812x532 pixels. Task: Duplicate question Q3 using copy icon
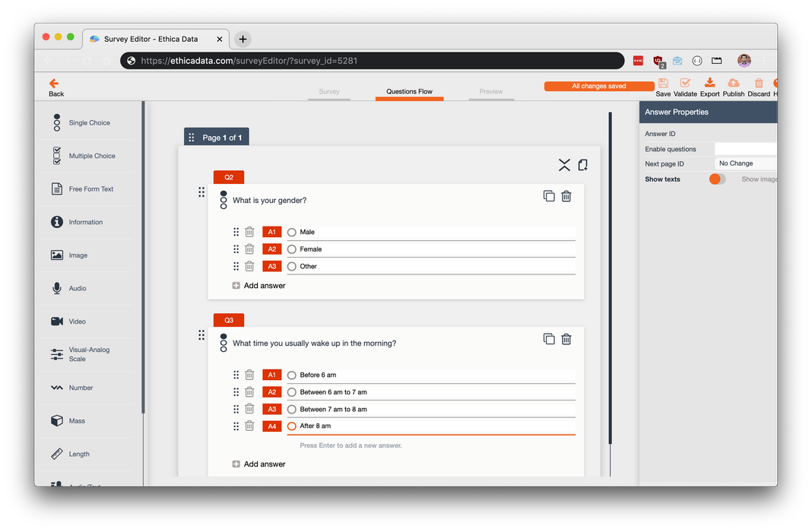coord(549,339)
